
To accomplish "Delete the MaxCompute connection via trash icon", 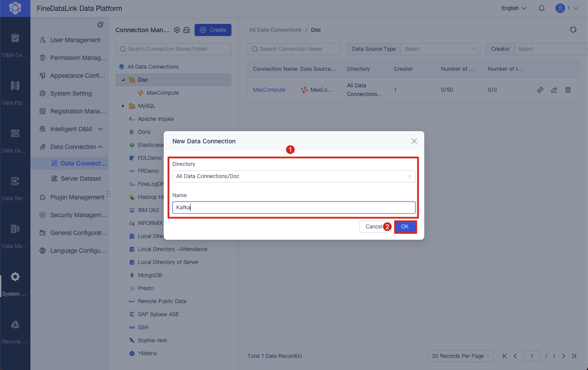I will [x=568, y=90].
